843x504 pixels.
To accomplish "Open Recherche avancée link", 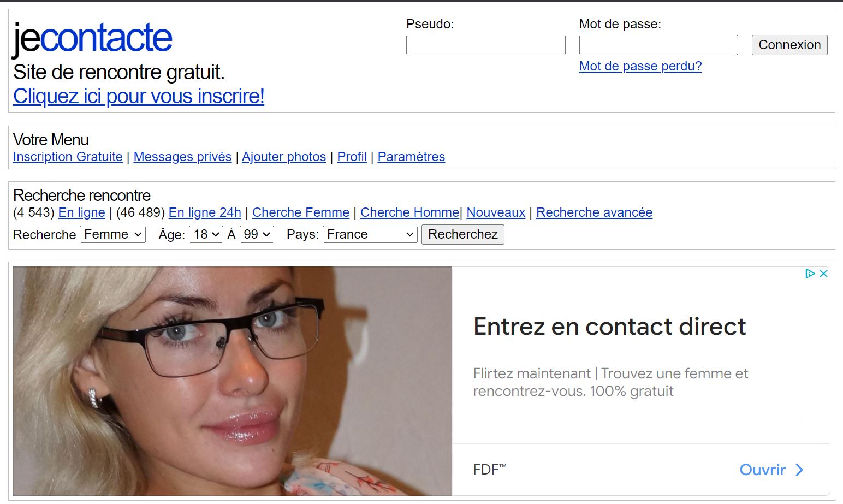I will [x=594, y=212].
